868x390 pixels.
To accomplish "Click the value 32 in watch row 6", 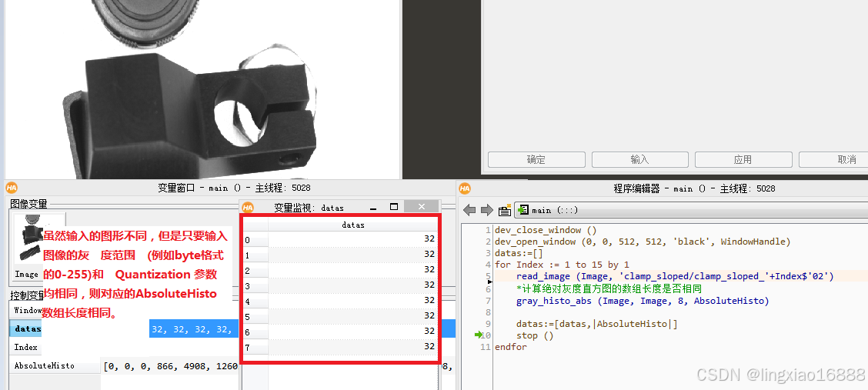I will point(429,331).
